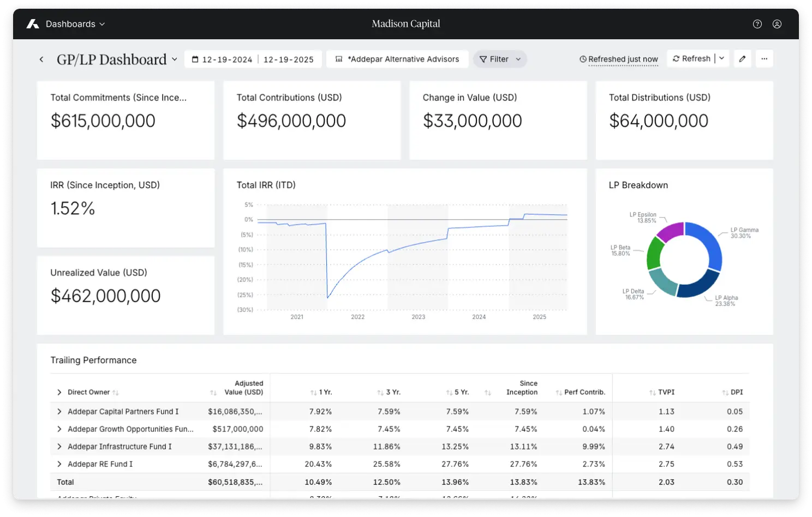This screenshot has width=812, height=517.
Task: Click the Total Contributions $496,000,000 value
Action: pyautogui.click(x=291, y=121)
